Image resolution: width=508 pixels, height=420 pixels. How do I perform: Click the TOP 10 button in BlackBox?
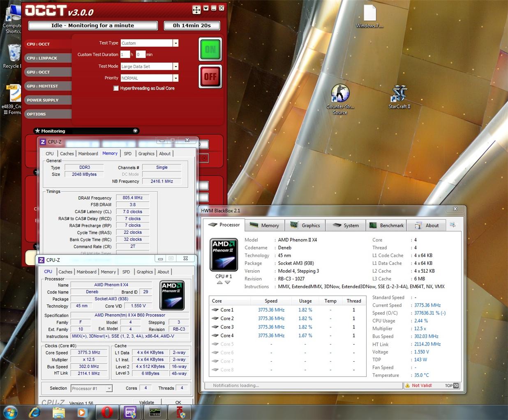pyautogui.click(x=452, y=386)
